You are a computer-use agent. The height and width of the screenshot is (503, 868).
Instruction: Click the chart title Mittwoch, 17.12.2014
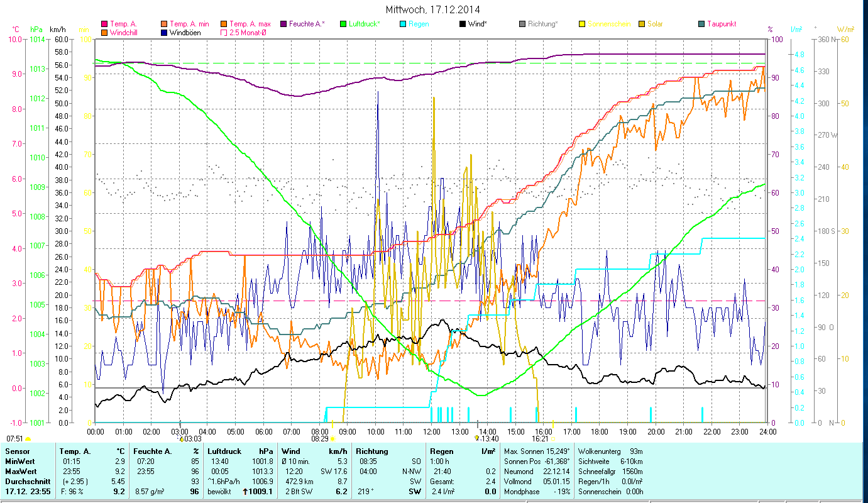tap(434, 10)
